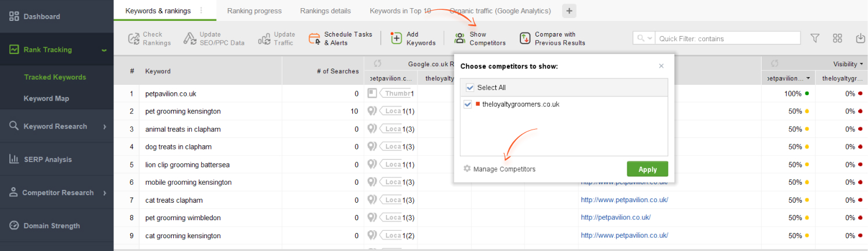
Task: Add a new tab with plus button
Action: point(569,10)
